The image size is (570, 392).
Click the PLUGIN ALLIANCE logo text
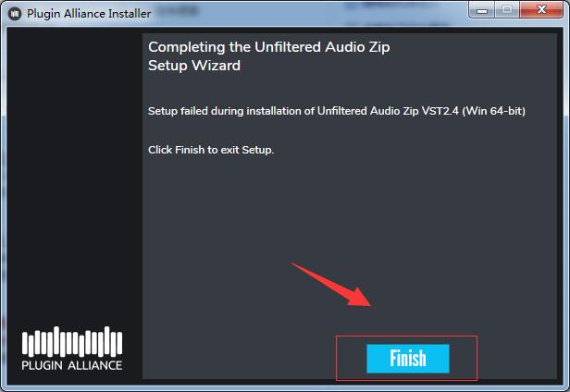coord(72,365)
